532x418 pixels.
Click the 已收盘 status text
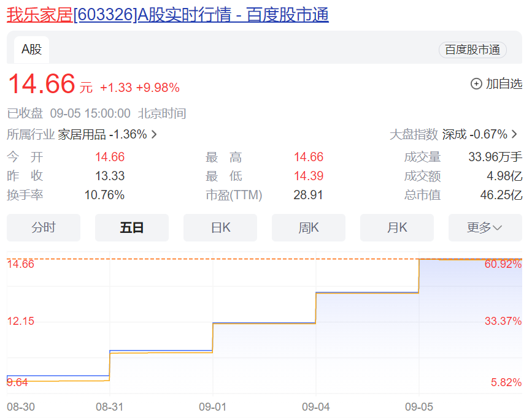[x=25, y=113]
